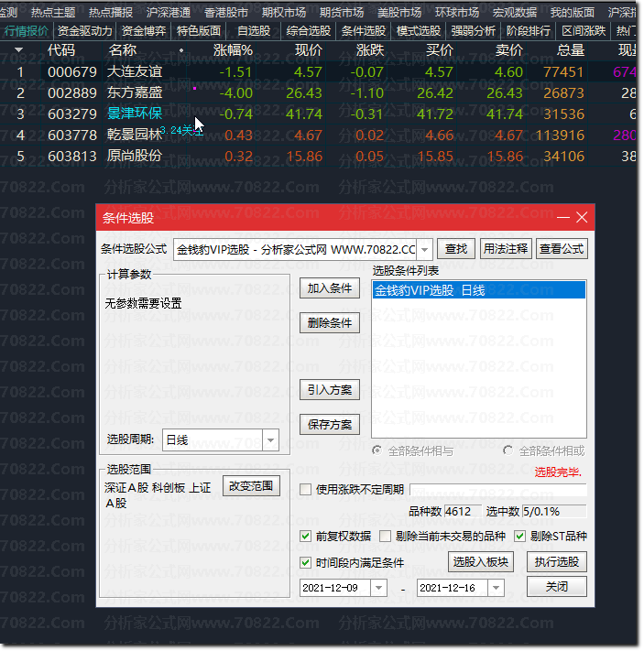Switch to the 强弱分析 tab
Screen dimensions: 644x651
tap(474, 31)
